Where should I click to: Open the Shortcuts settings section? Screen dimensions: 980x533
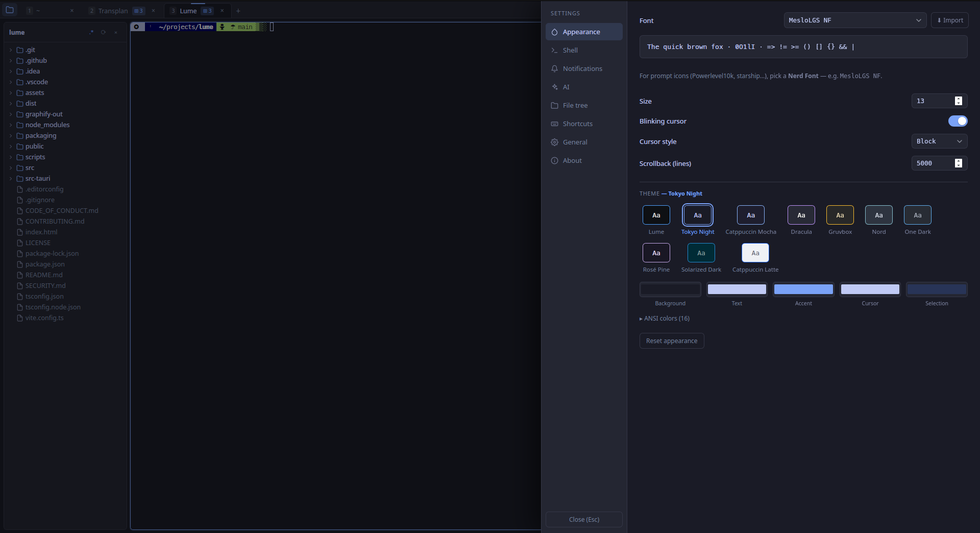584,124
